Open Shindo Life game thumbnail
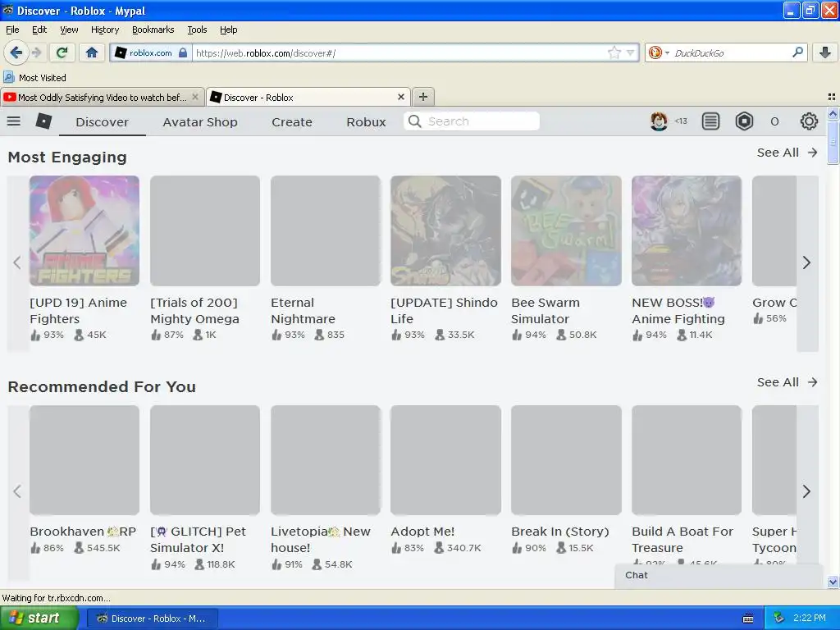The height and width of the screenshot is (630, 840). point(445,231)
